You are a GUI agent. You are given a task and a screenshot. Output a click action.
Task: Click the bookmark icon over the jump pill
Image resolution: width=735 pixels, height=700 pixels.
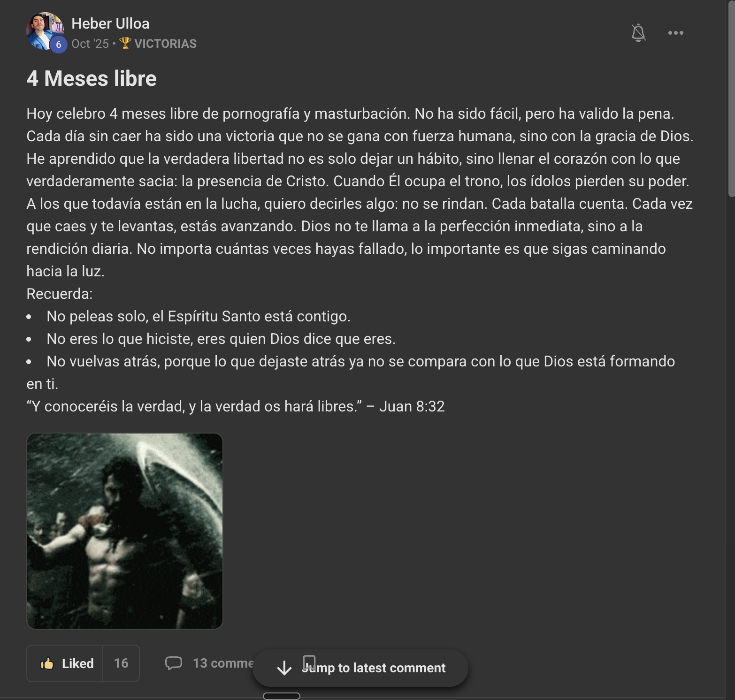coord(309,663)
